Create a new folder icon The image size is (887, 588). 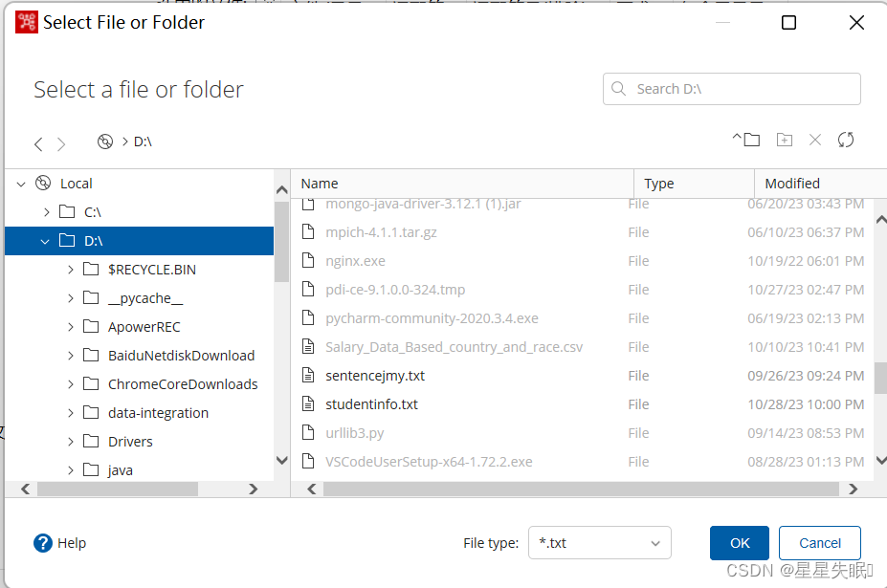click(x=784, y=139)
